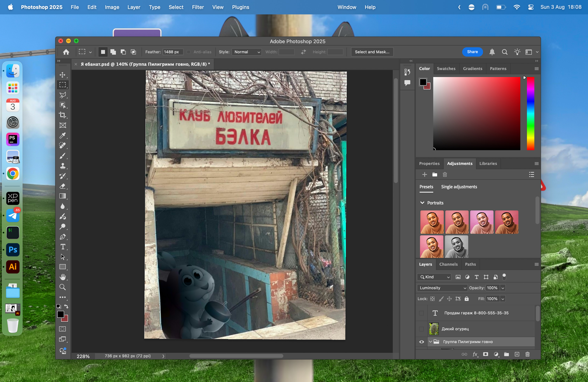Click the Home icon in options bar
The width and height of the screenshot is (588, 382).
tap(66, 52)
